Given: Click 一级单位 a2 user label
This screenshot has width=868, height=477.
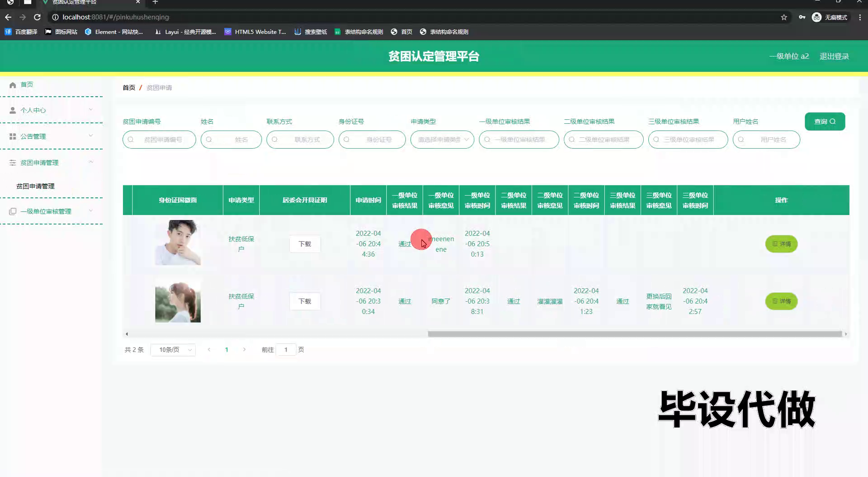Looking at the screenshot, I should click(x=789, y=56).
